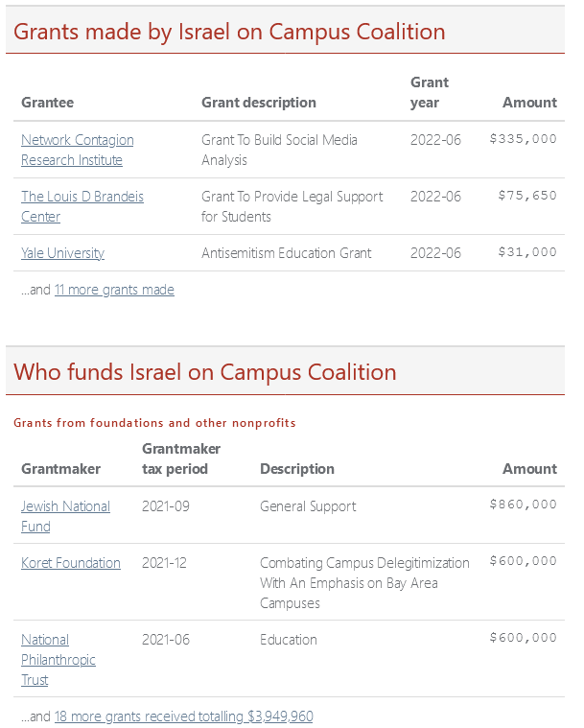This screenshot has width=584, height=728.
Task: Open The Louis D Brandeis Center link
Action: [x=82, y=206]
